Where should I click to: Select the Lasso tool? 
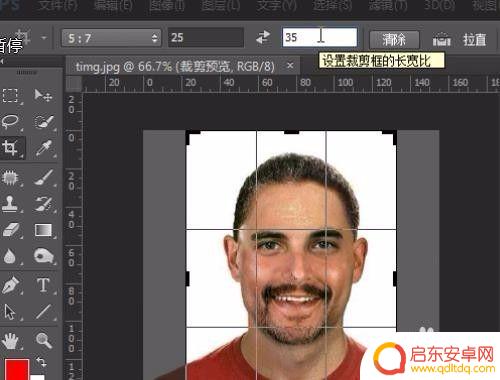[x=11, y=122]
